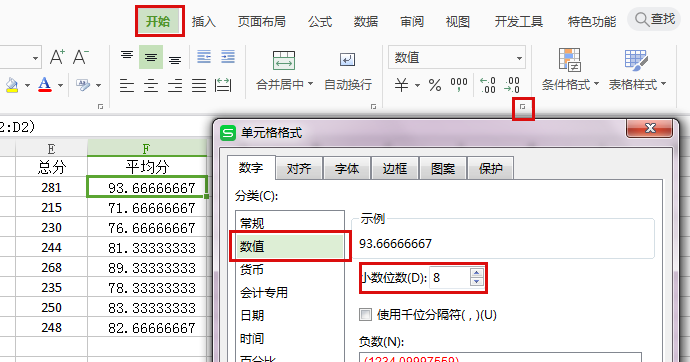Open the number format dialog launcher

(523, 107)
